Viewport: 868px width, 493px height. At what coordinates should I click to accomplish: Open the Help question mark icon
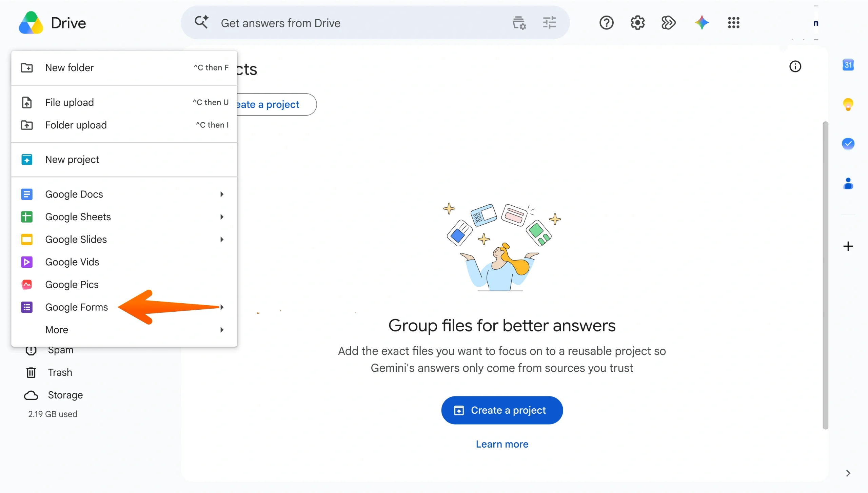tap(606, 23)
